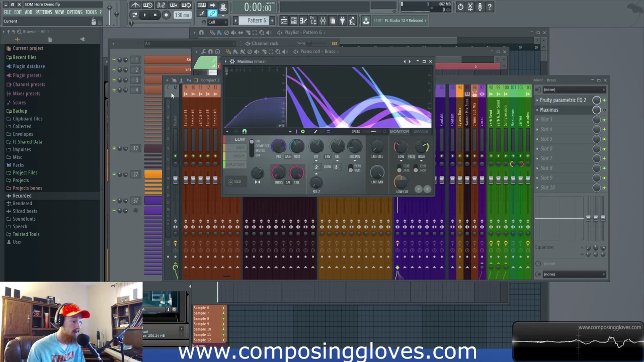Click the SAT button in Maximus

click(288, 183)
